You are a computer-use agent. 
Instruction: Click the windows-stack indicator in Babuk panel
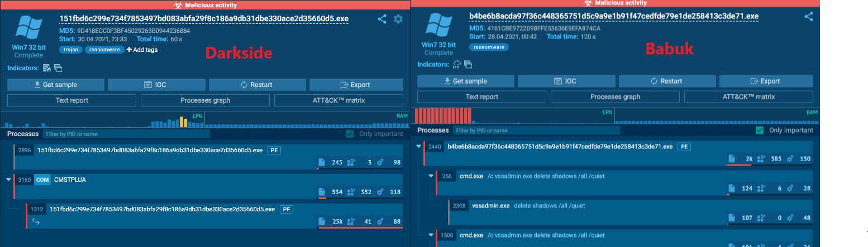click(468, 65)
